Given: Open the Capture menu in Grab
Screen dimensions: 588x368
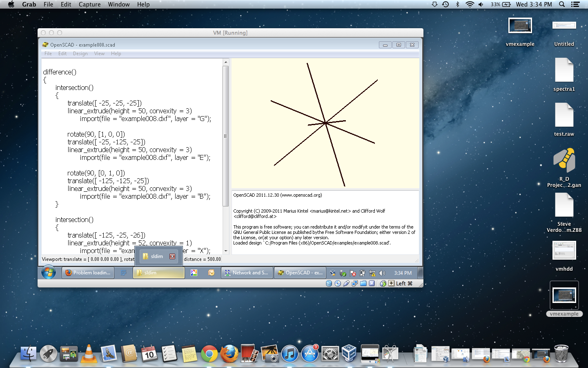Looking at the screenshot, I should (90, 4).
